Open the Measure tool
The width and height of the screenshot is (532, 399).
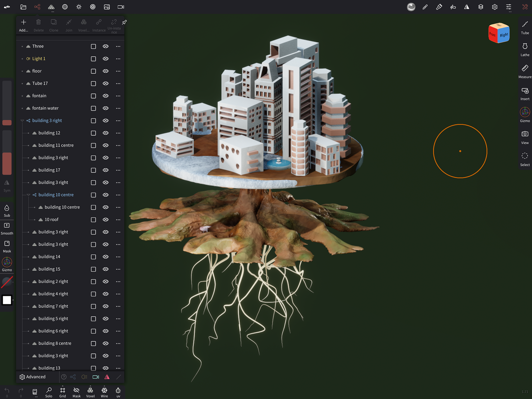point(525,71)
